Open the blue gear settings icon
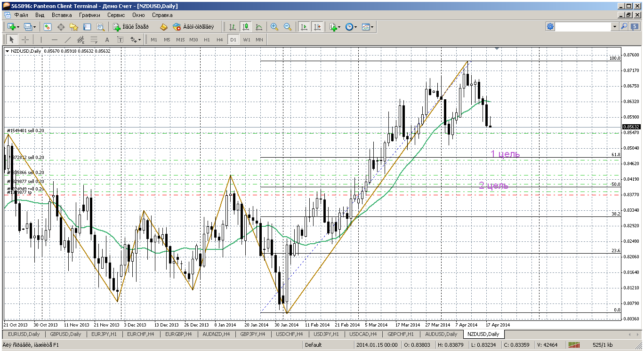This screenshot has height=351, width=644. tap(550, 27)
